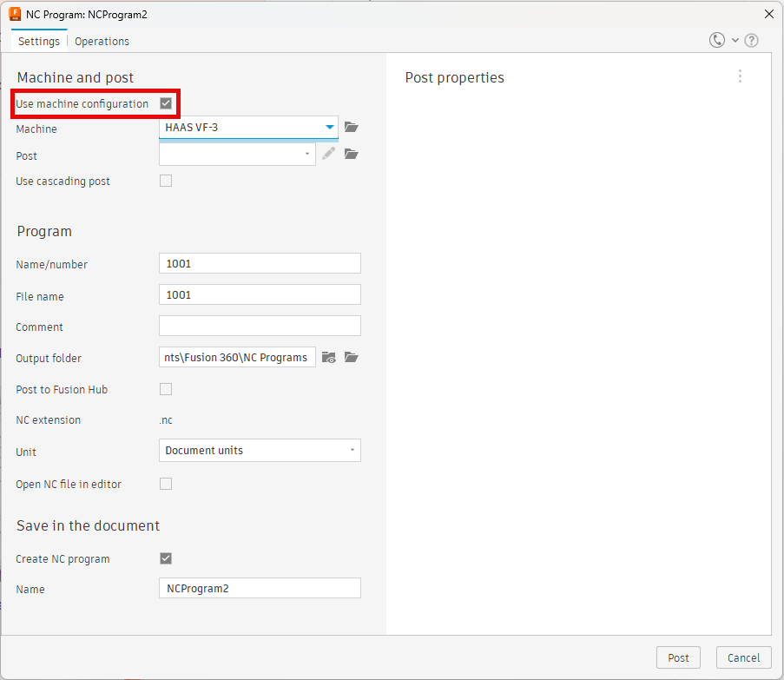Viewport: 784px width, 680px height.
Task: Click the empty Comment input field
Action: (x=260, y=326)
